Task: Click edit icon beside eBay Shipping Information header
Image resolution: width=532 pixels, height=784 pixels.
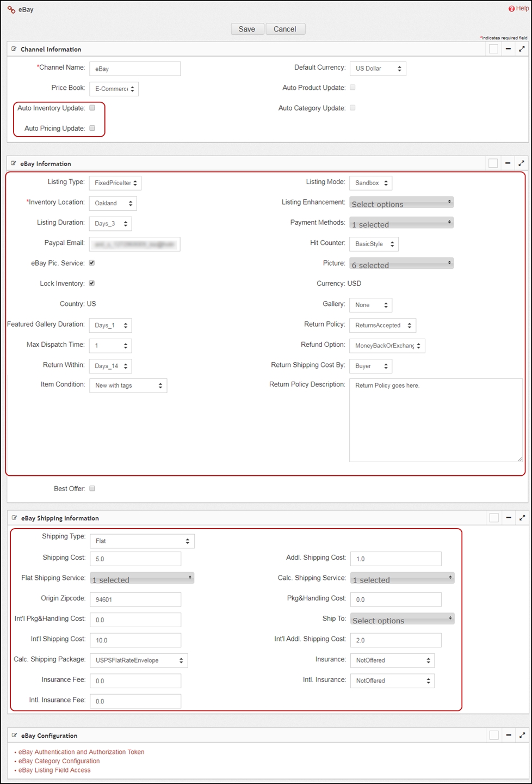Action: click(15, 518)
